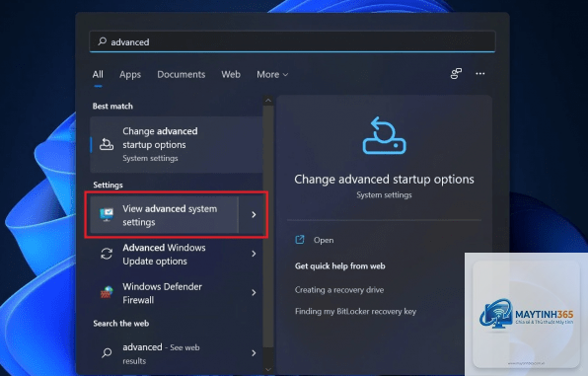
Task: Open the More dropdown filter
Action: tap(272, 74)
